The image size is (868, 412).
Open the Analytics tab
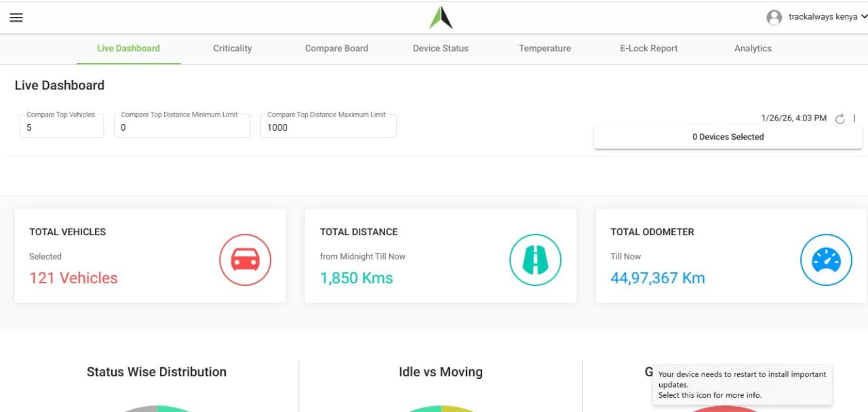752,48
